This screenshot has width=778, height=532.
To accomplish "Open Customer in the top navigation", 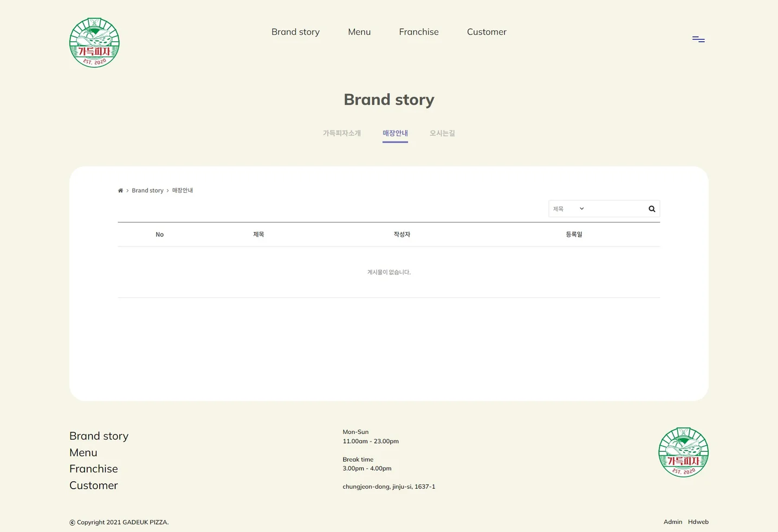I will pyautogui.click(x=487, y=32).
